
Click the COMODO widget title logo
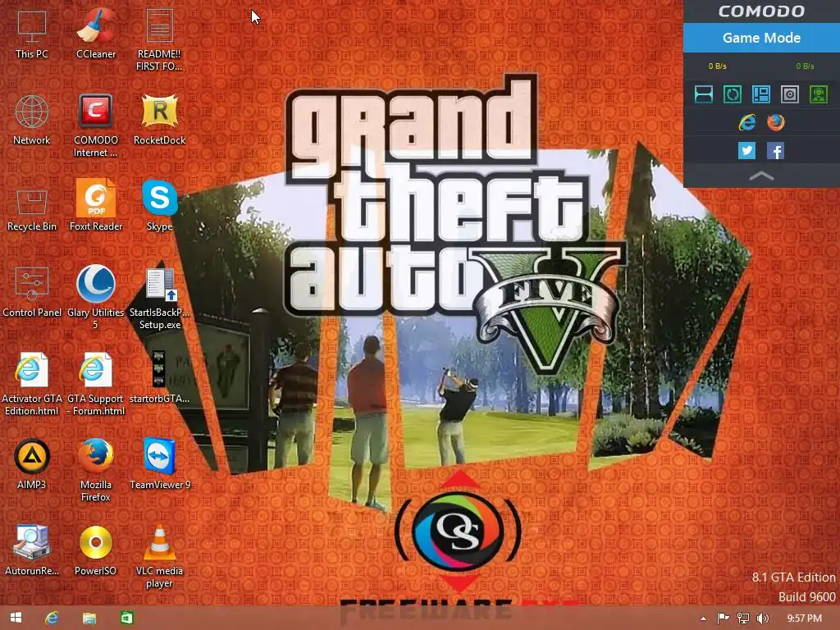pyautogui.click(x=761, y=11)
